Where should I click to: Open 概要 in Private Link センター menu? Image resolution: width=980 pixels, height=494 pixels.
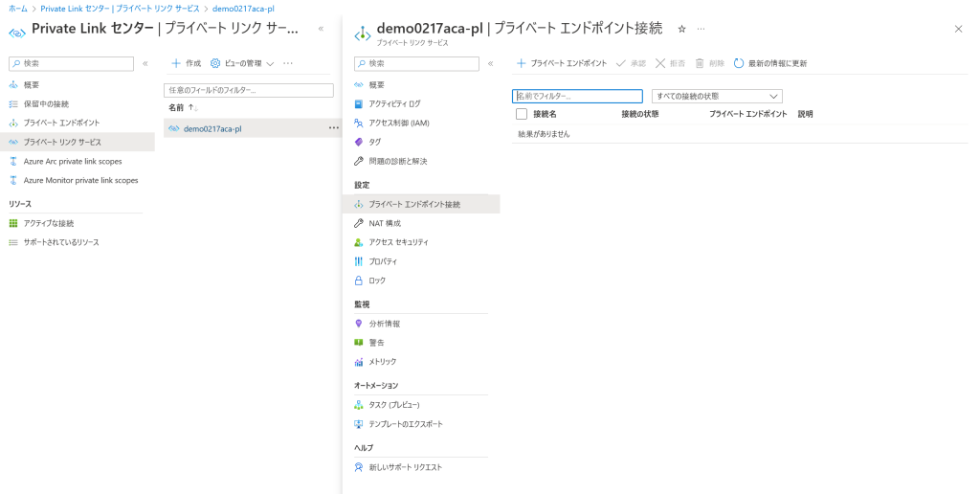point(32,85)
